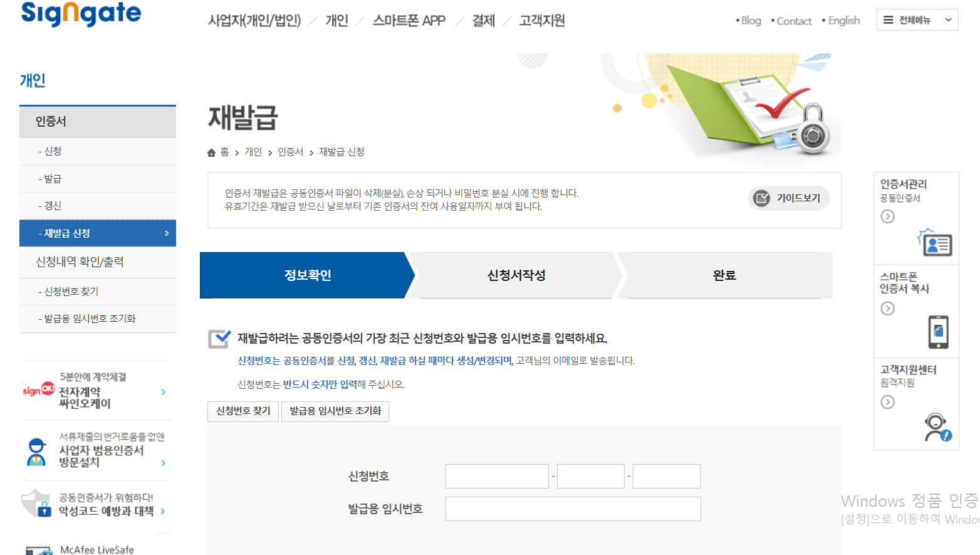Click the 발급용 임시번호 초기화 button
Image resolution: width=980 pixels, height=555 pixels.
335,411
